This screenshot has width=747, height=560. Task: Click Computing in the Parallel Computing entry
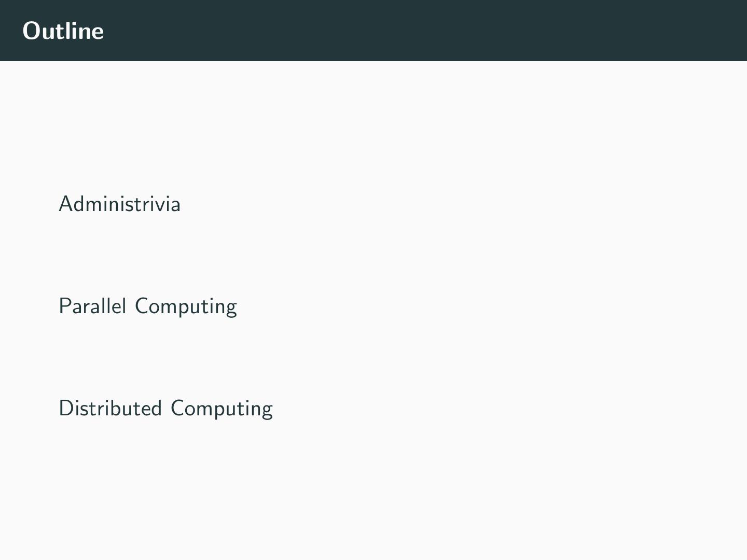click(x=186, y=306)
